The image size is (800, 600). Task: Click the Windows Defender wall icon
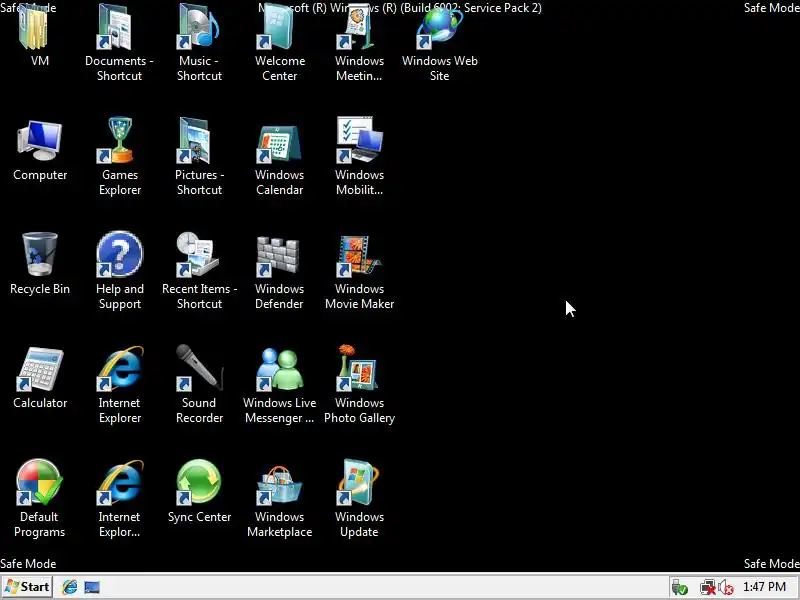point(279,256)
